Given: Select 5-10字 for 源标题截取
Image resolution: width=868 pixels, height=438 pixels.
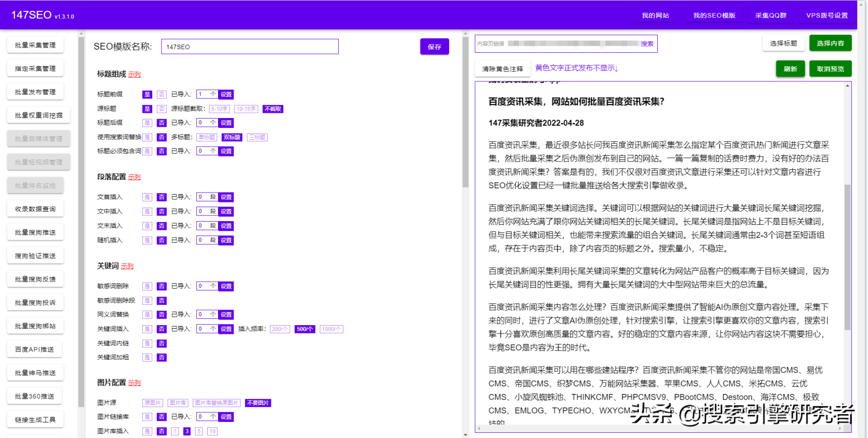Looking at the screenshot, I should point(219,109).
